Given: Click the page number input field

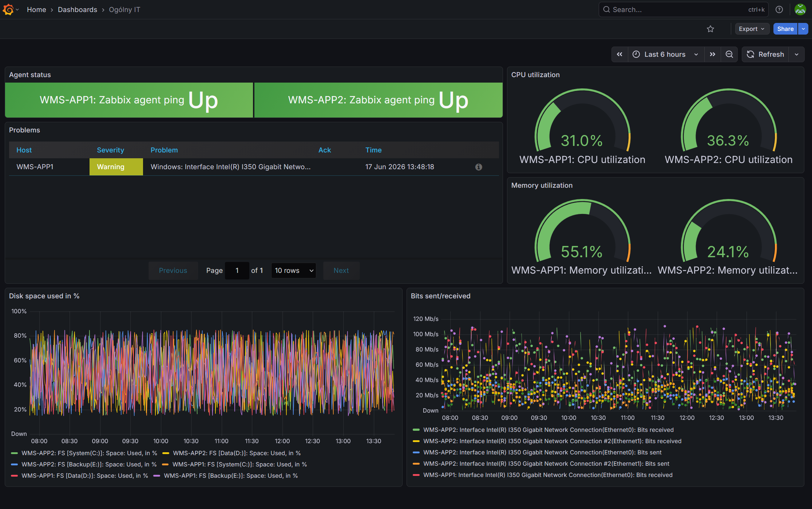Looking at the screenshot, I should point(237,270).
